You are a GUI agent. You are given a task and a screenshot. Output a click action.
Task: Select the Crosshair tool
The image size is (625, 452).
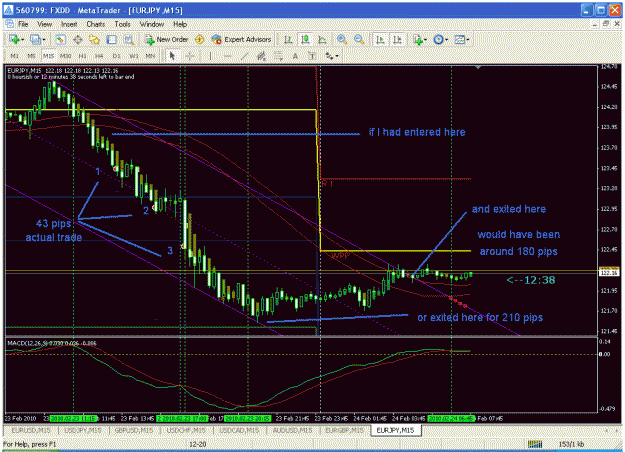click(190, 56)
